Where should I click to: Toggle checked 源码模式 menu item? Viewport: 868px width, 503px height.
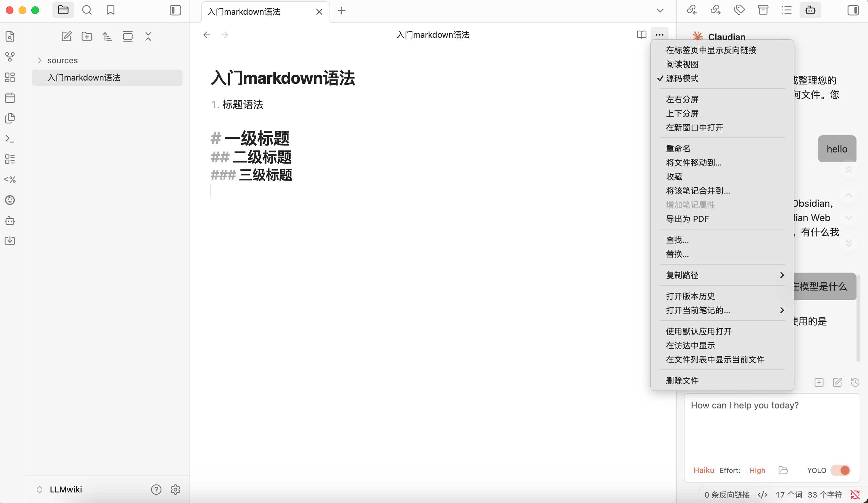(x=682, y=78)
